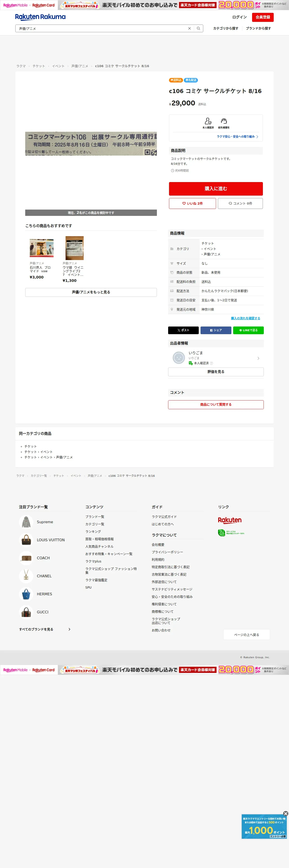Click the 紛失補償有 support icon

click(224, 121)
